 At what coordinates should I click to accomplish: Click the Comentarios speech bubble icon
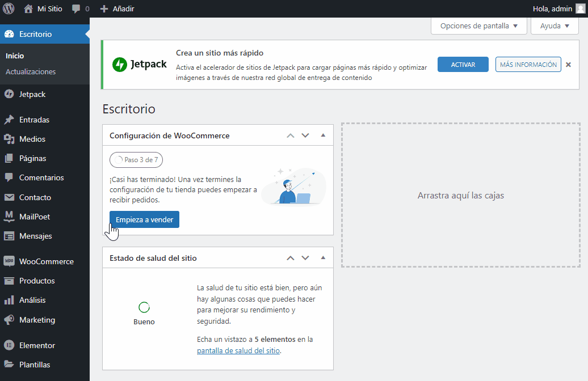[x=9, y=177]
